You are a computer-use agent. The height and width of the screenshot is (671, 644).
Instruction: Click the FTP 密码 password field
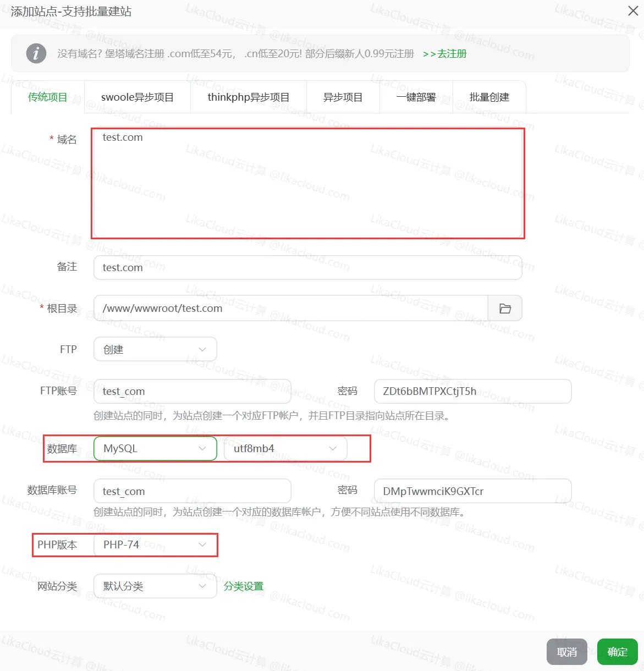[x=472, y=391]
